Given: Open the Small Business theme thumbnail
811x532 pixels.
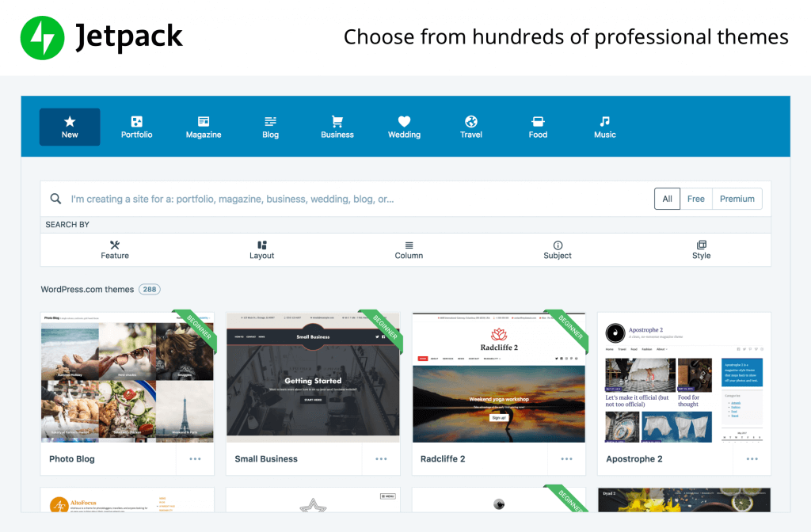Looking at the screenshot, I should [x=313, y=378].
